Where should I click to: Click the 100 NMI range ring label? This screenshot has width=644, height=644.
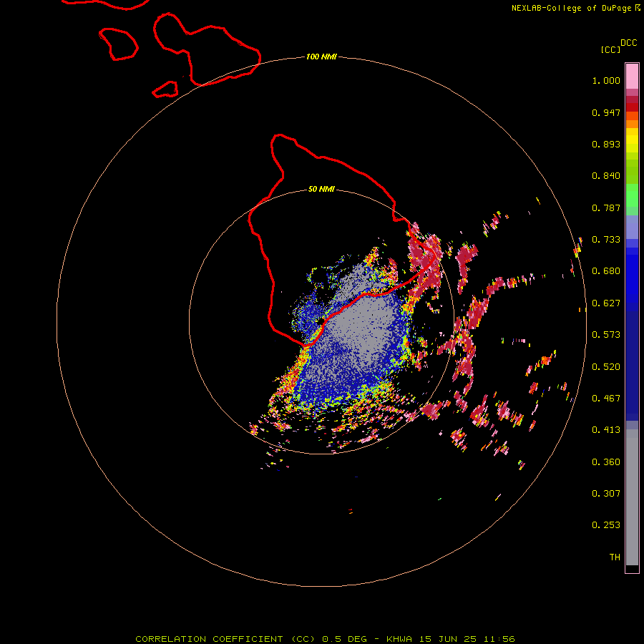pos(321,57)
